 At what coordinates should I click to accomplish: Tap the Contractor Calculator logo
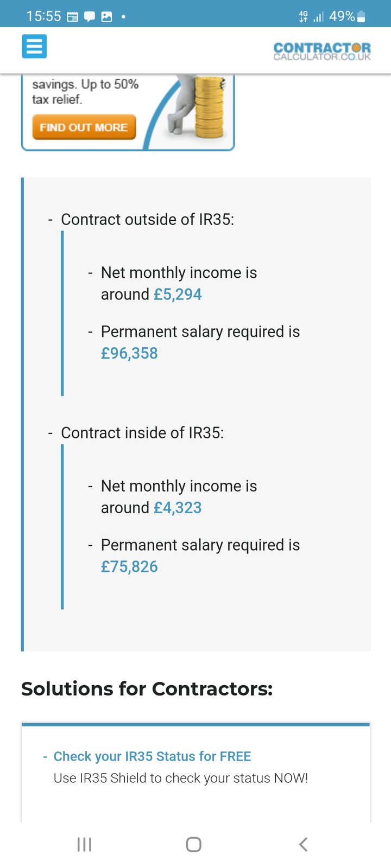pyautogui.click(x=322, y=51)
